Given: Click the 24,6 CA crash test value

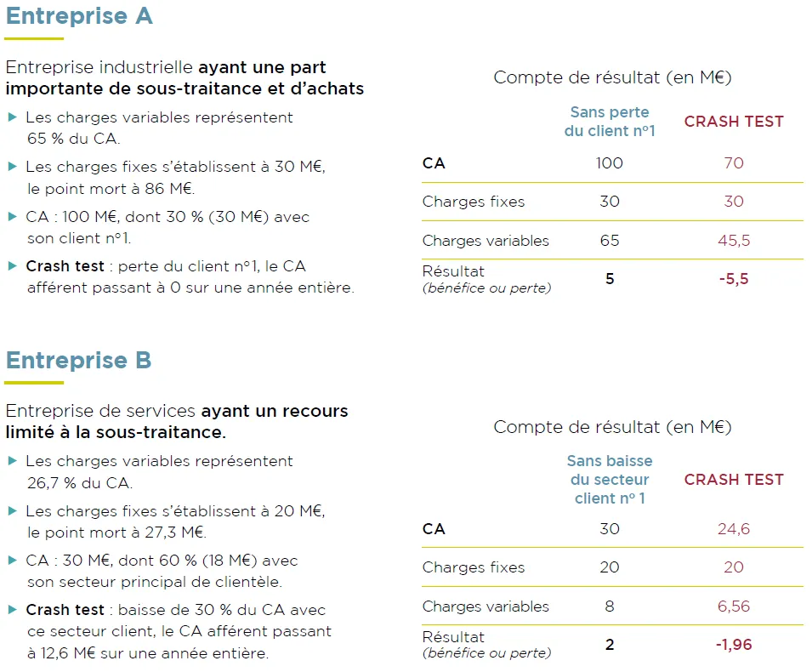Looking at the screenshot, I should 733,529.
